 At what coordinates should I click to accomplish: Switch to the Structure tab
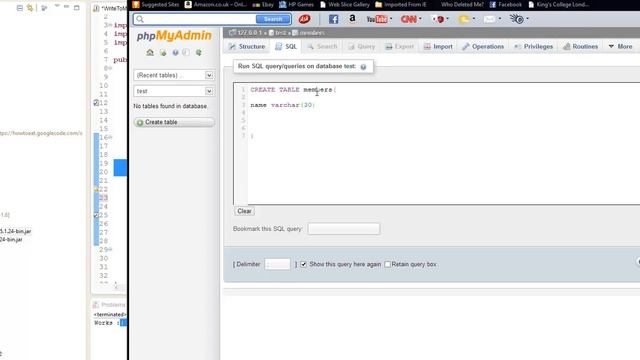[x=247, y=47]
